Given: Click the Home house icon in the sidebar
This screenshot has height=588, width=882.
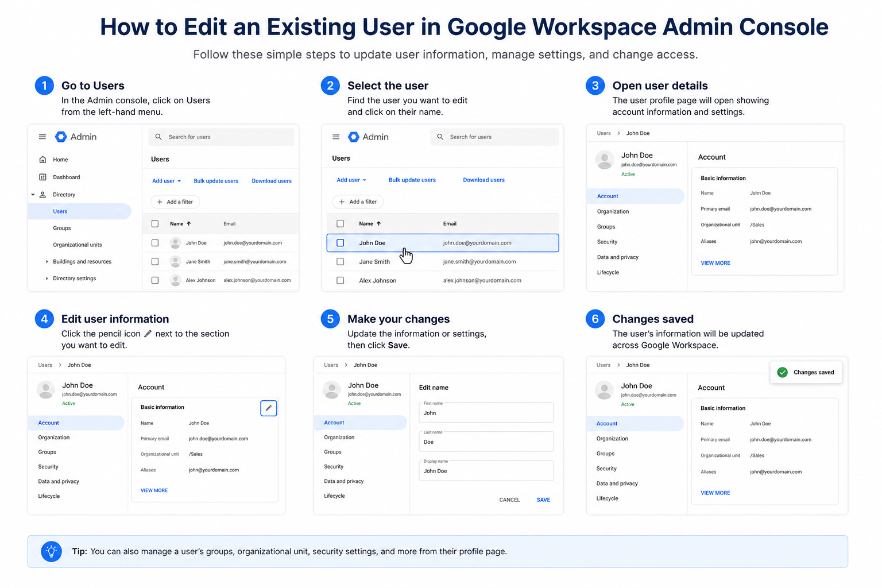Looking at the screenshot, I should pos(42,160).
